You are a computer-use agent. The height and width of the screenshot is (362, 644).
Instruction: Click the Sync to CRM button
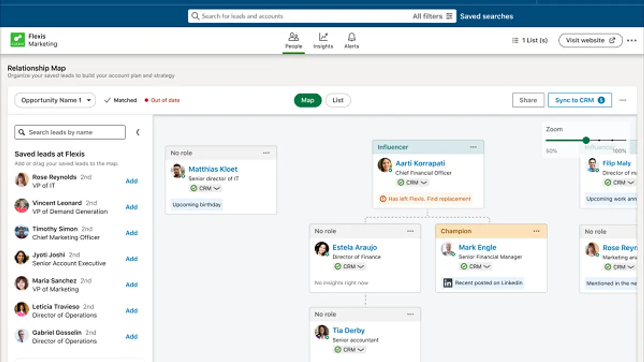point(580,100)
